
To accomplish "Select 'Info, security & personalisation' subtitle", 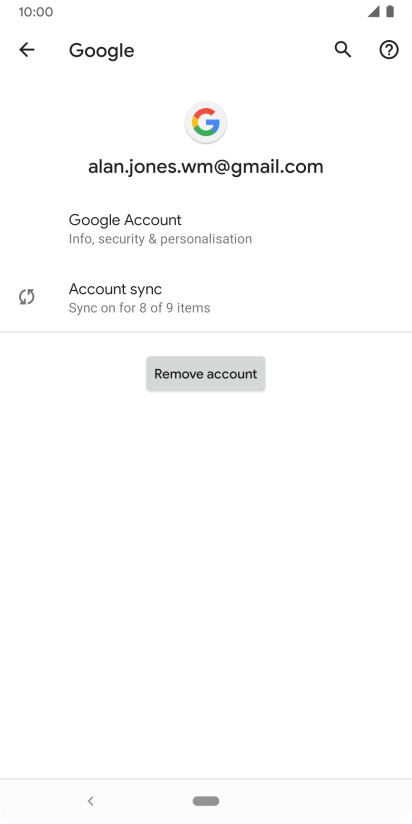I will 160,239.
